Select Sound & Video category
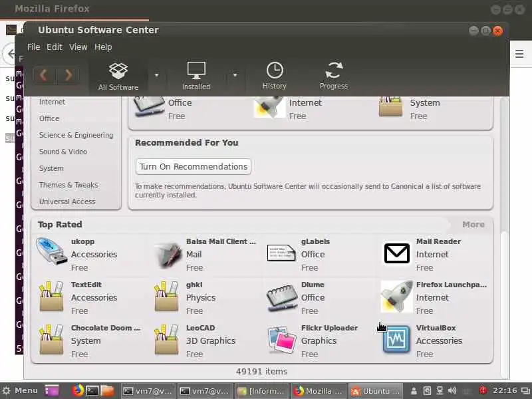This screenshot has height=399, width=532. coord(63,152)
